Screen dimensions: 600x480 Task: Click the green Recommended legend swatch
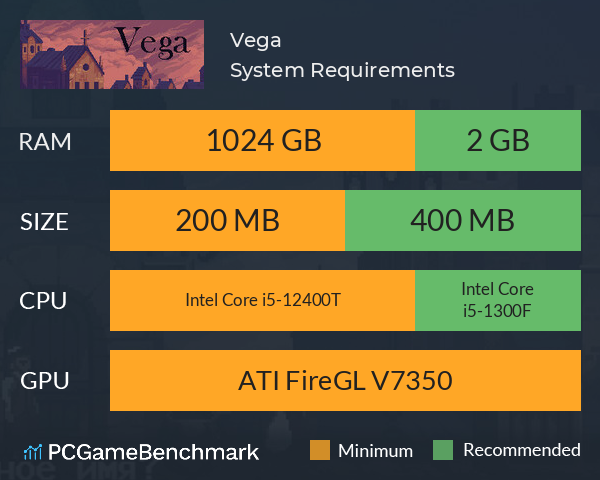(x=443, y=450)
